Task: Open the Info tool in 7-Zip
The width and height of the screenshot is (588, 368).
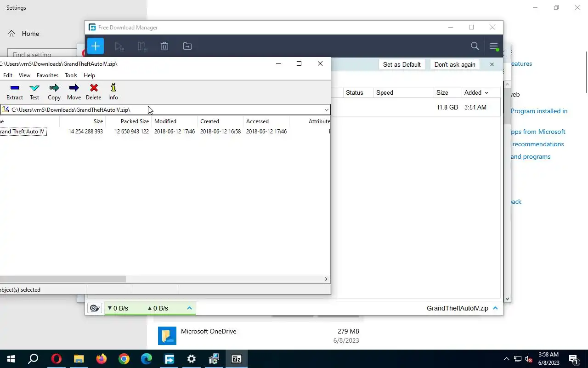Action: (113, 92)
